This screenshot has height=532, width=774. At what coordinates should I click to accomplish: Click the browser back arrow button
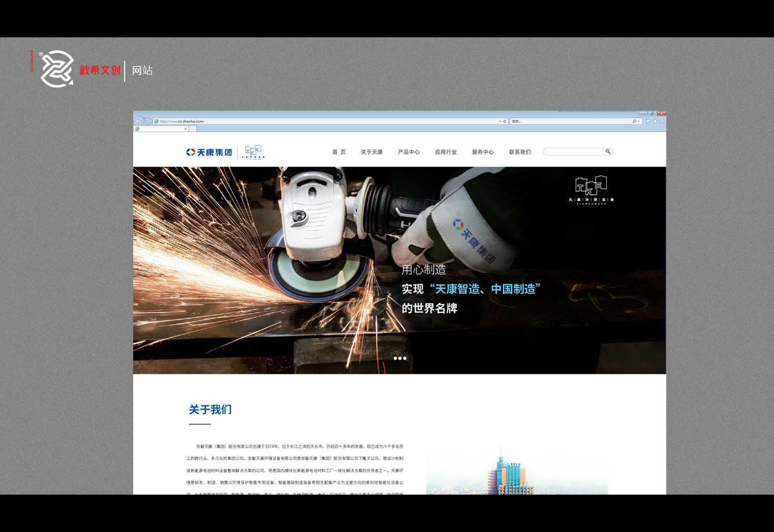click(139, 121)
